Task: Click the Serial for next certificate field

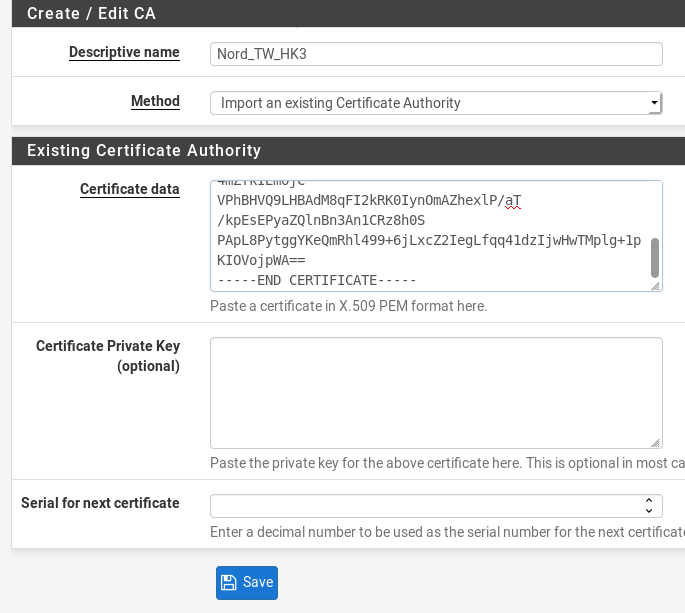Action: (436, 506)
